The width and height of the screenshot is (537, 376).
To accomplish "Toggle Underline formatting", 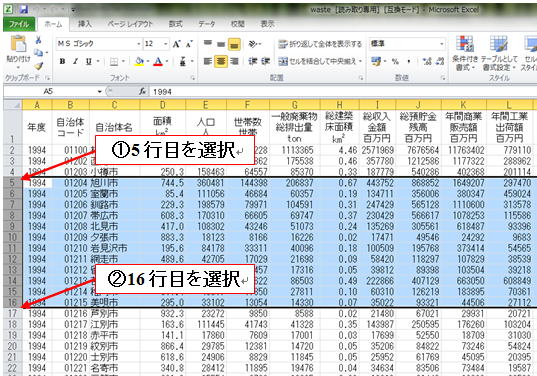I will [89, 62].
